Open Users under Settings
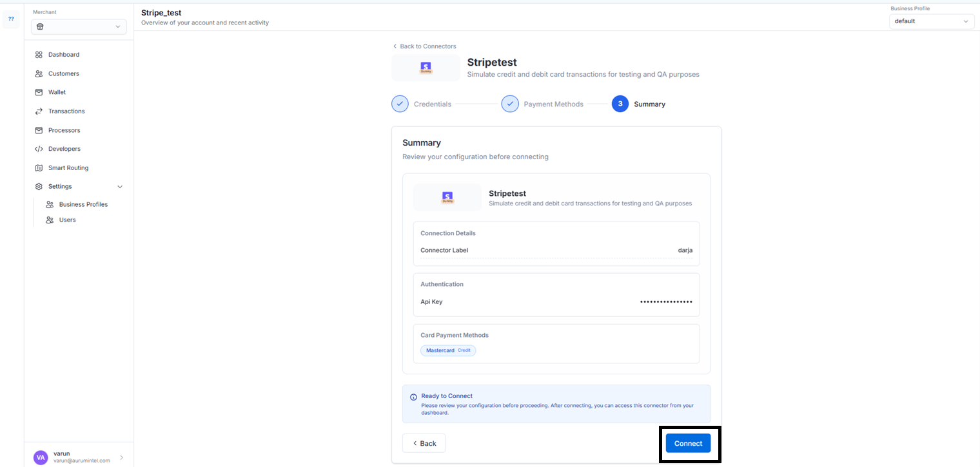The height and width of the screenshot is (467, 980). 67,220
